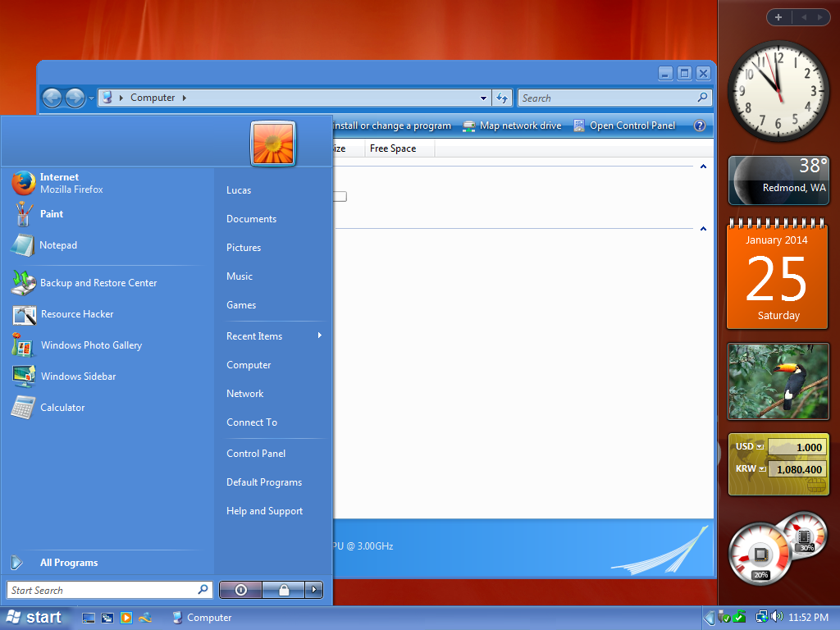The height and width of the screenshot is (630, 840).
Task: Open recent pages dropdown beside forward button
Action: (x=91, y=98)
